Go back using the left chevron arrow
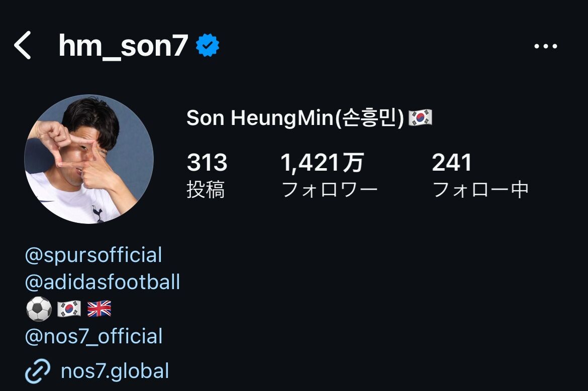Image resolution: width=588 pixels, height=391 pixels. point(23,45)
